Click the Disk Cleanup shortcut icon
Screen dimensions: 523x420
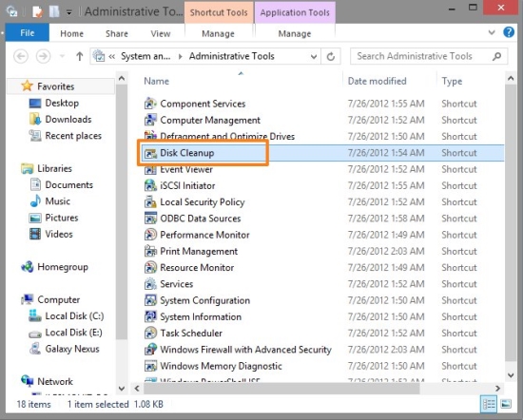pyautogui.click(x=150, y=153)
